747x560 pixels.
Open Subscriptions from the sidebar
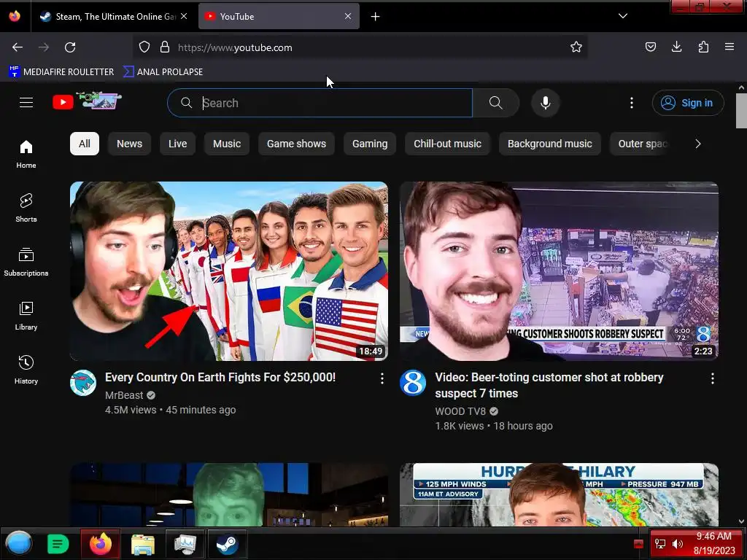[26, 262]
